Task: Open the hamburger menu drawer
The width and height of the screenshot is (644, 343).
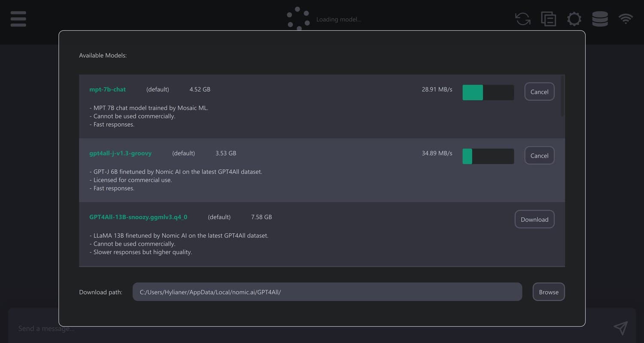Action: coord(18,19)
